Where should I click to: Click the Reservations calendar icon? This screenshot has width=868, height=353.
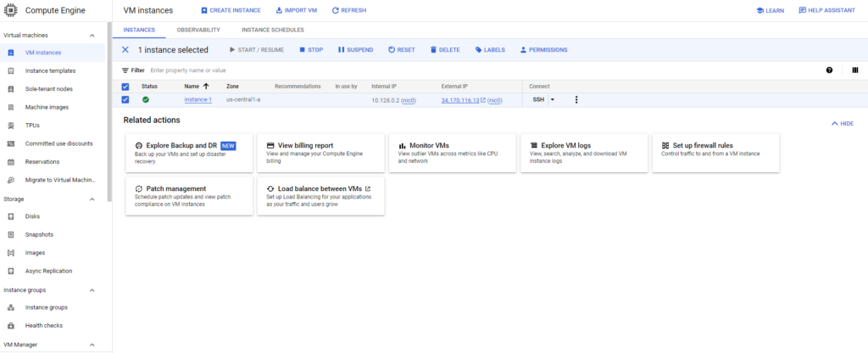10,162
